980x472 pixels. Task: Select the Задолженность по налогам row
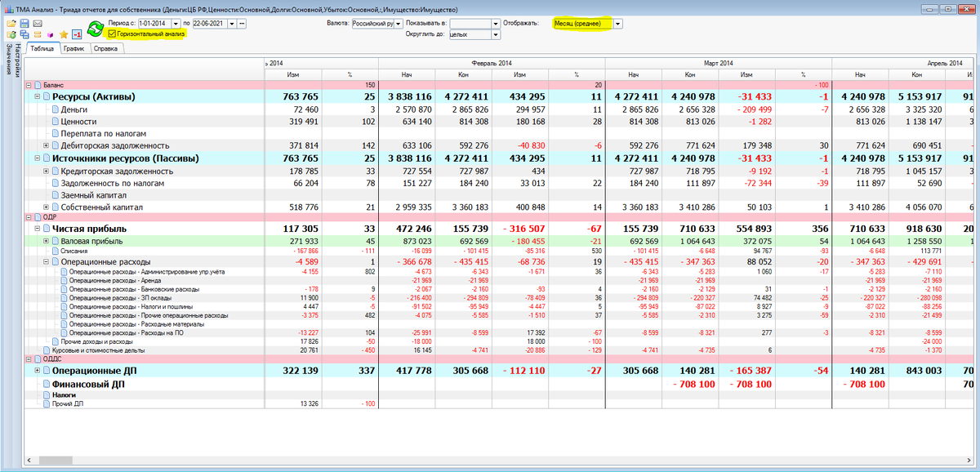[x=113, y=183]
